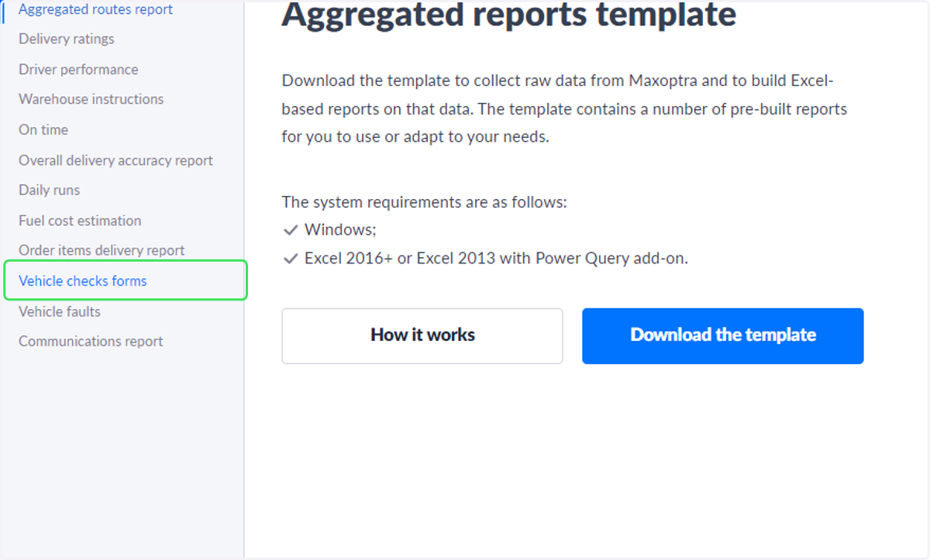
Task: Go to Vehicle faults report
Action: point(60,311)
